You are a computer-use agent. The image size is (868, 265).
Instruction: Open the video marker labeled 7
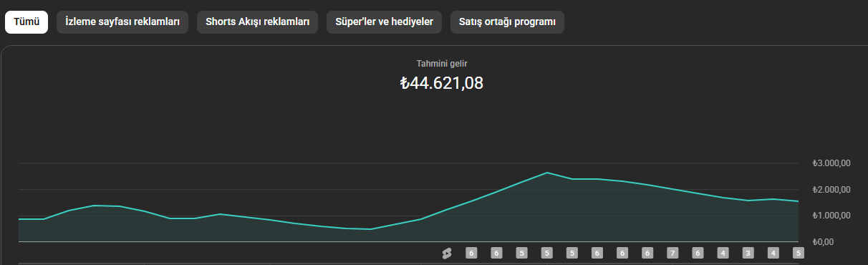(672, 253)
